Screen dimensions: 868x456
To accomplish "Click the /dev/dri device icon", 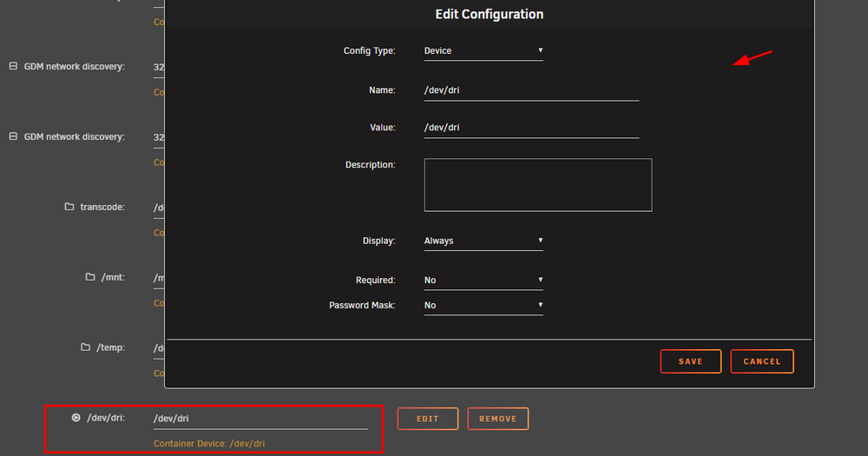I will point(76,418).
